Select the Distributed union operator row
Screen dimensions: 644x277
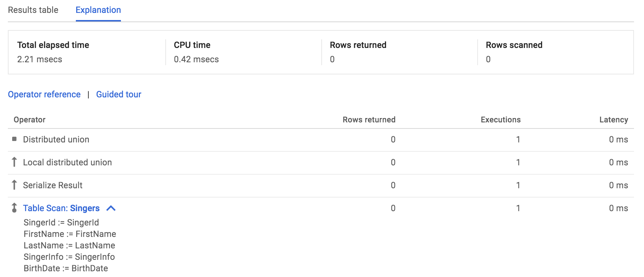click(x=321, y=140)
